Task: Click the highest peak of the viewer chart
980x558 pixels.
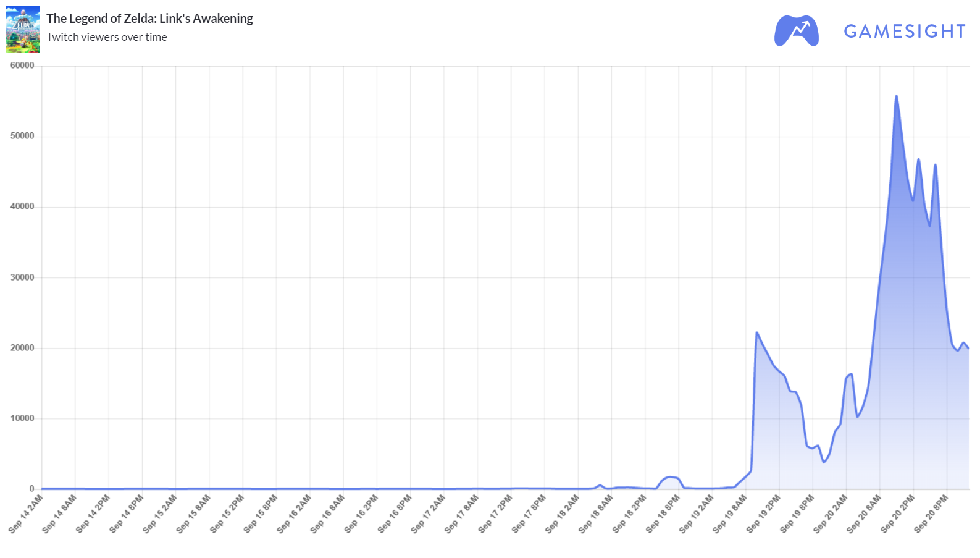Action: (x=896, y=96)
